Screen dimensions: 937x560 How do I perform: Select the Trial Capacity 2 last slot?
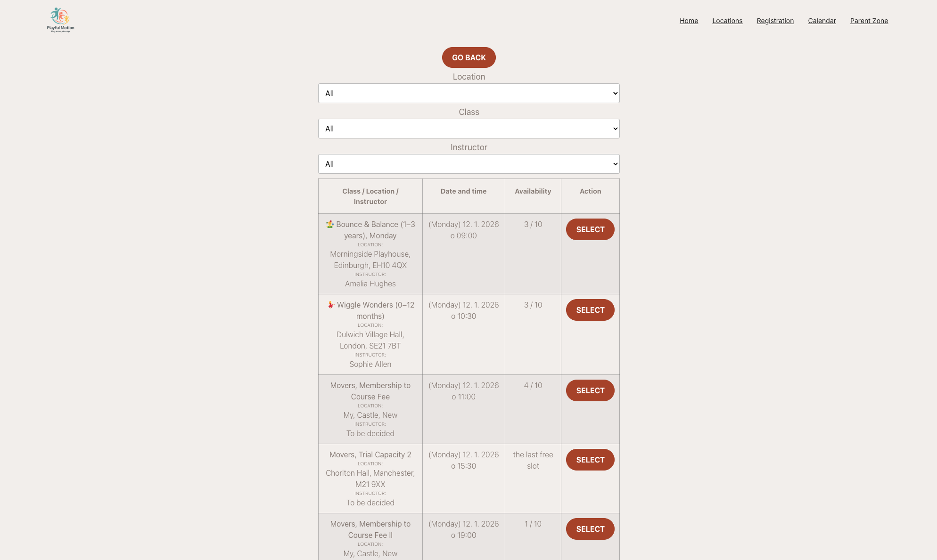[x=590, y=460]
